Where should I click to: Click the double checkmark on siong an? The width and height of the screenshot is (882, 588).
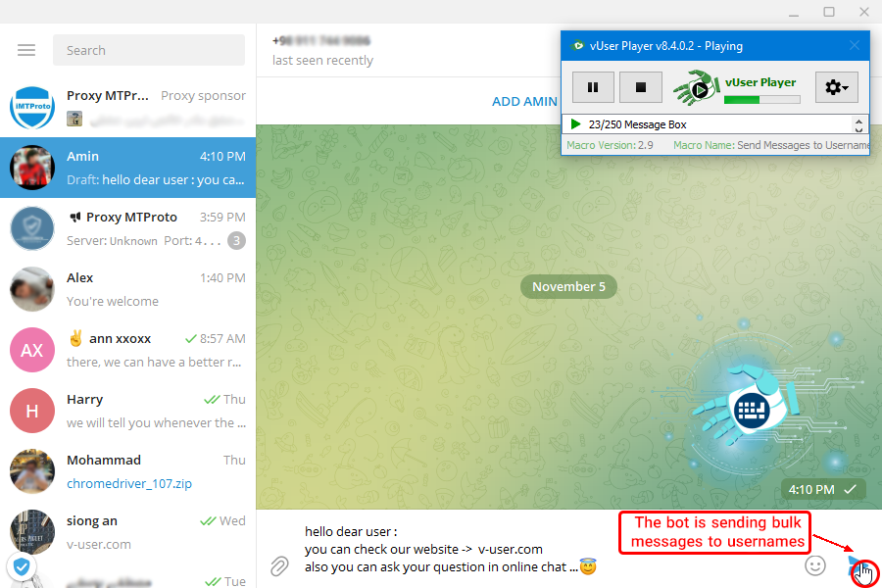click(x=208, y=521)
